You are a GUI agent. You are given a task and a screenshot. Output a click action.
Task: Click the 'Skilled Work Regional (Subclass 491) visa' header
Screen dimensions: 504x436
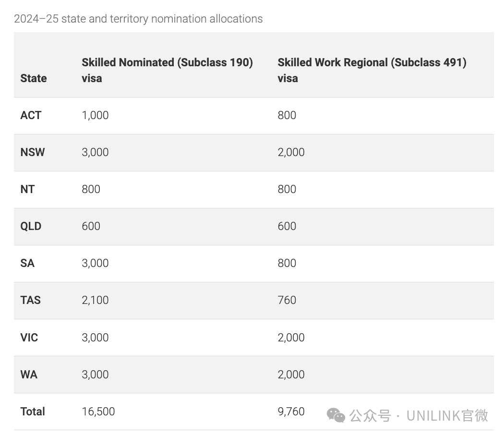(x=372, y=70)
